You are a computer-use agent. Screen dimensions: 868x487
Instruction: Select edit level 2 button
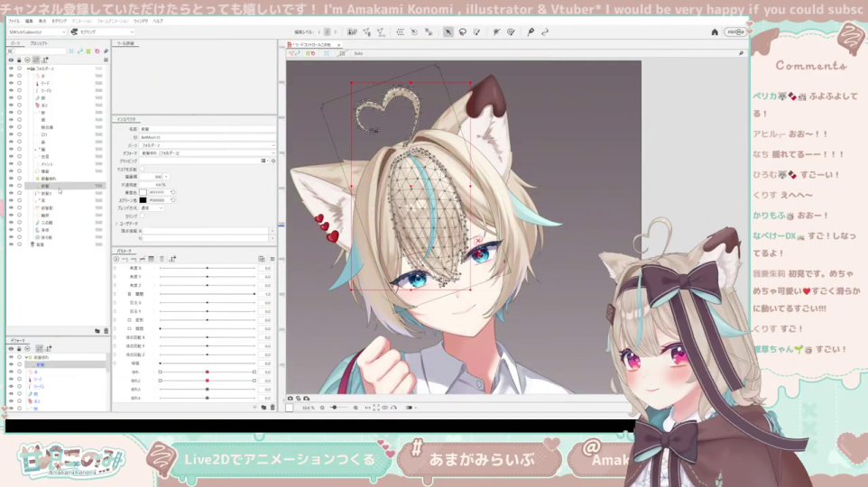click(328, 32)
